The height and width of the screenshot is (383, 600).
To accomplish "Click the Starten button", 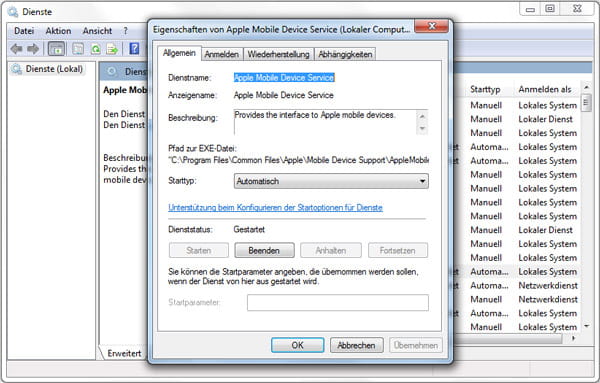I will click(199, 251).
